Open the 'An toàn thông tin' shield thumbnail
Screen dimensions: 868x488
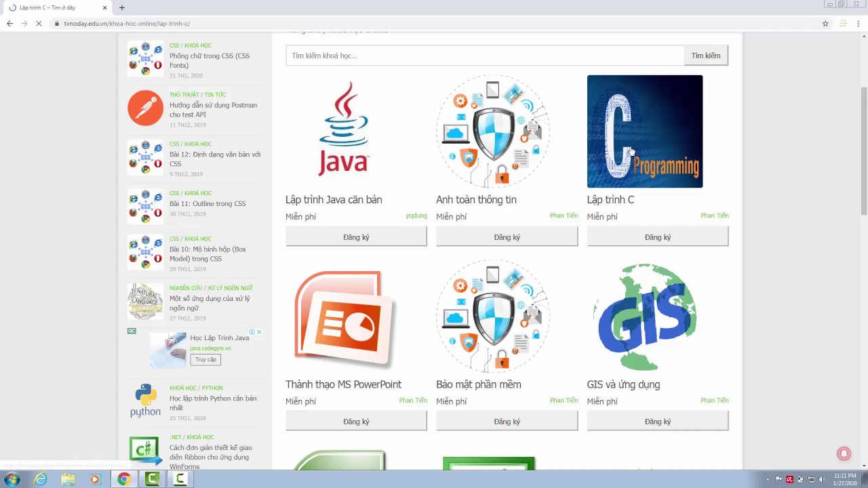pos(493,131)
